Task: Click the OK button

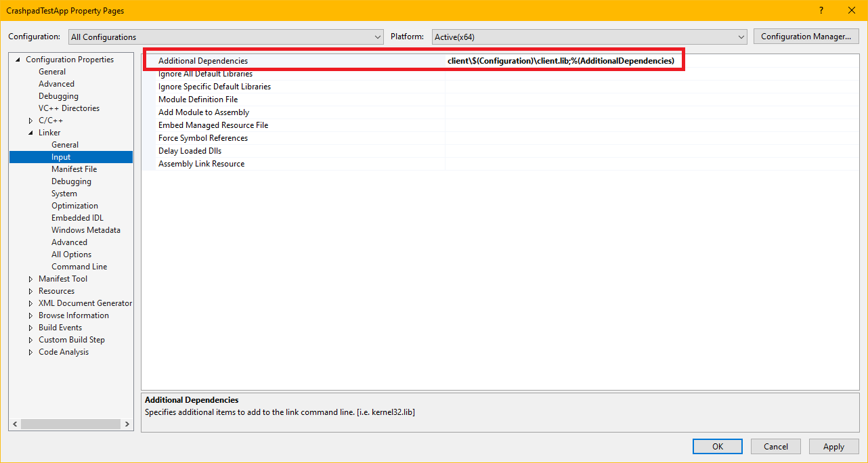Action: point(717,446)
